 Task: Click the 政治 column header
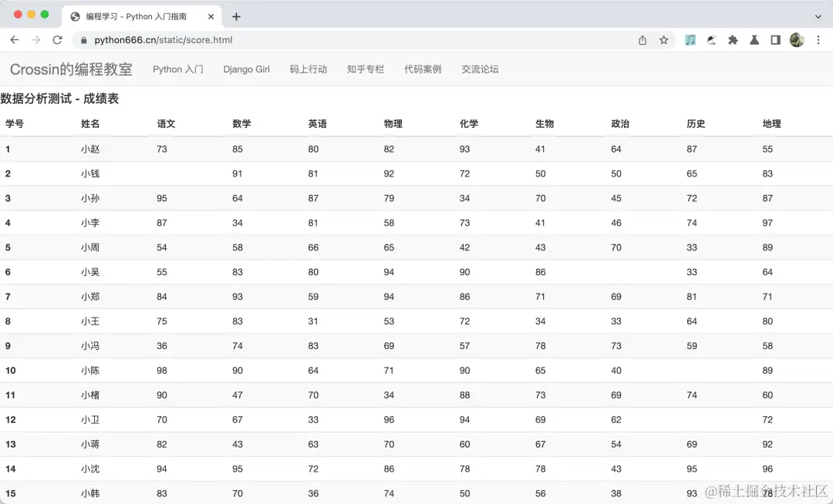click(620, 123)
